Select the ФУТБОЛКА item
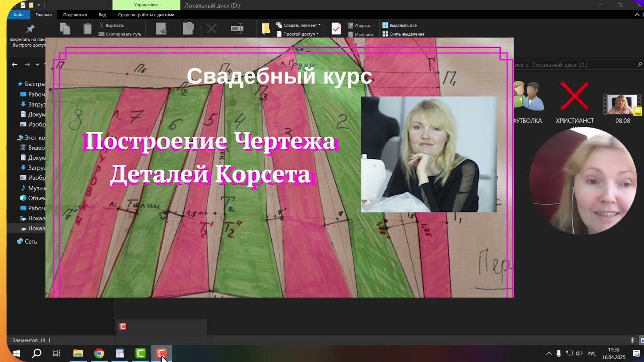Image resolution: width=644 pixels, height=362 pixels. (x=527, y=103)
